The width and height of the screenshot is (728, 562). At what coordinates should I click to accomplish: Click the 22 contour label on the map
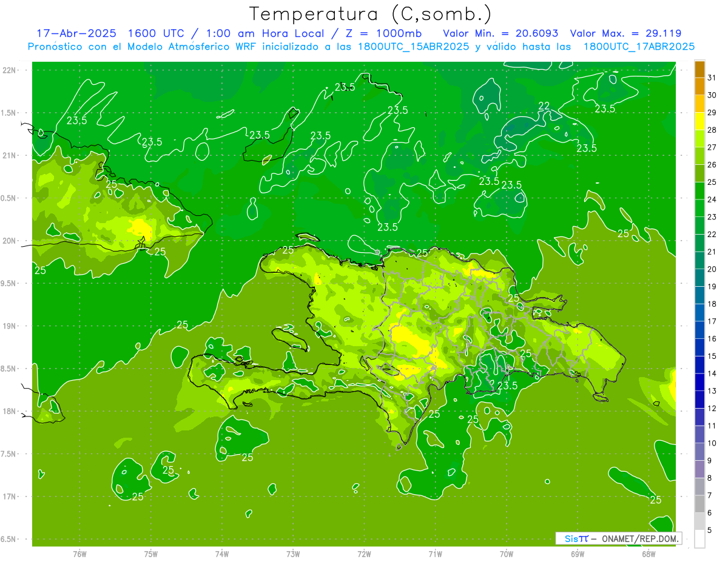coord(544,106)
